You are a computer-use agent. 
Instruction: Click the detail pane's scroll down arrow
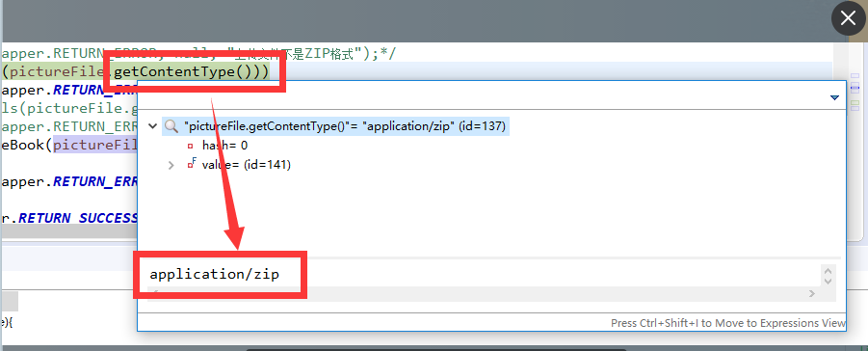pyautogui.click(x=829, y=282)
